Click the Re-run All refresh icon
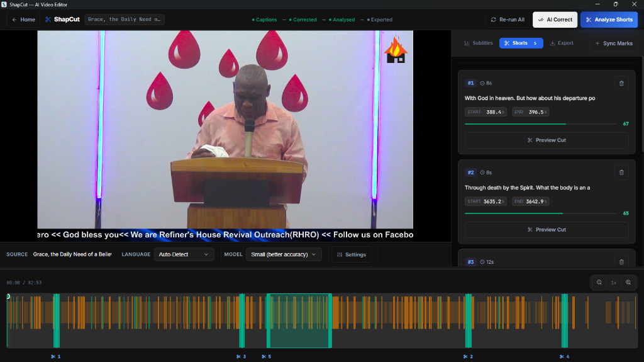644x362 pixels. pos(493,20)
